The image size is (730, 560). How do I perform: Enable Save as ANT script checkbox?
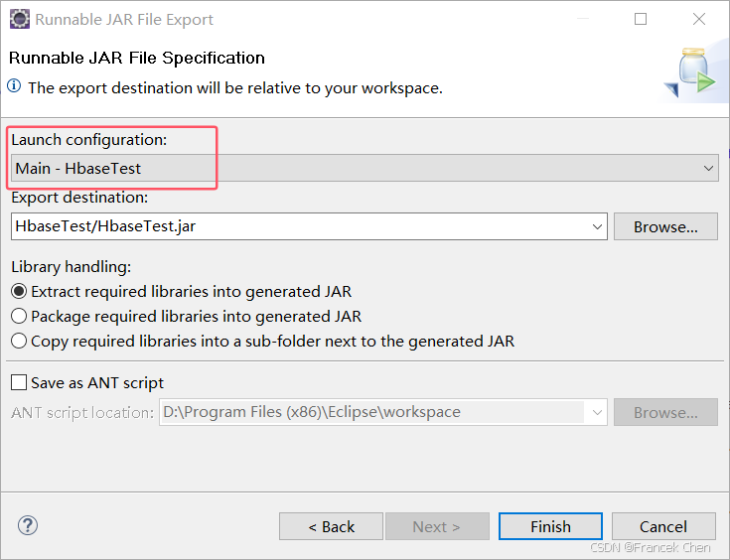[19, 383]
